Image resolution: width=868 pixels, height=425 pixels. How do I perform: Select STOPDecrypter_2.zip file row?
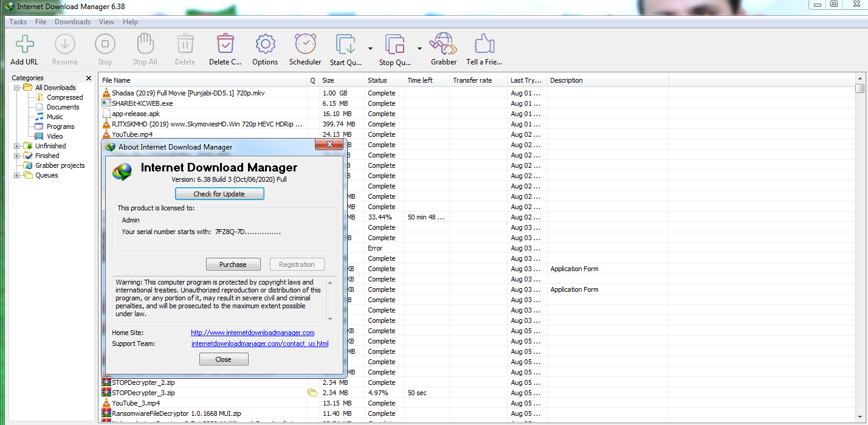coord(477,382)
